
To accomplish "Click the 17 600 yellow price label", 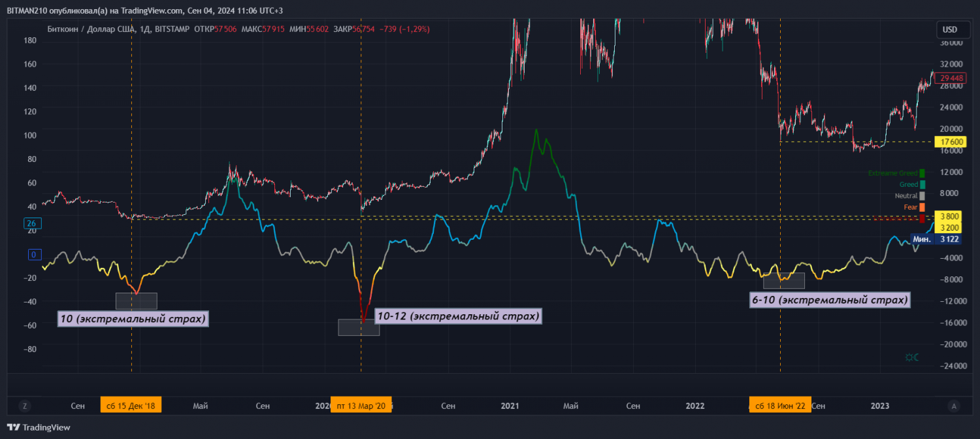I will click(949, 142).
